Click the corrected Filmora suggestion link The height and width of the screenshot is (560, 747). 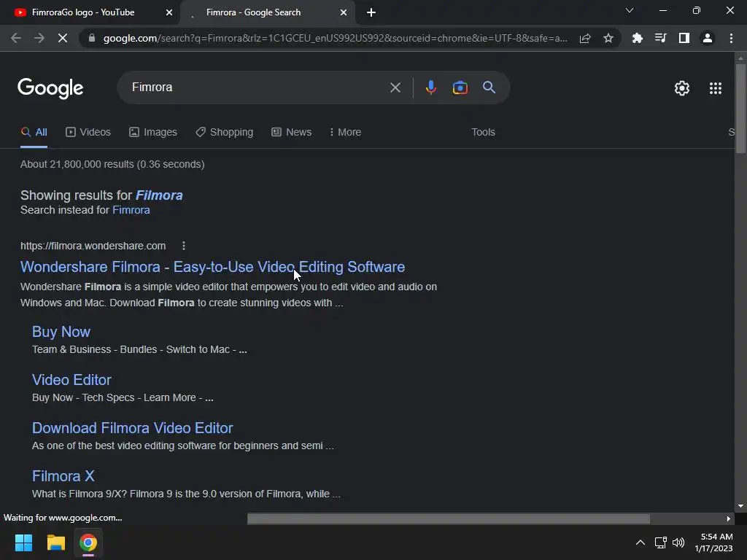click(x=159, y=195)
